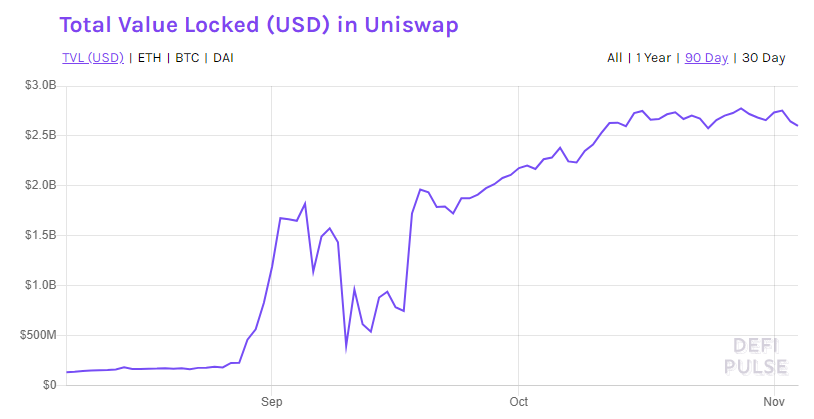Select the 90 Day time range
The height and width of the screenshot is (419, 814).
(x=707, y=58)
